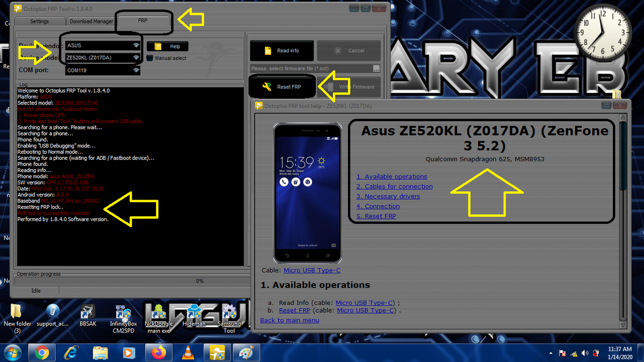Click the network signal tray icon
This screenshot has height=362, width=644.
574,353
